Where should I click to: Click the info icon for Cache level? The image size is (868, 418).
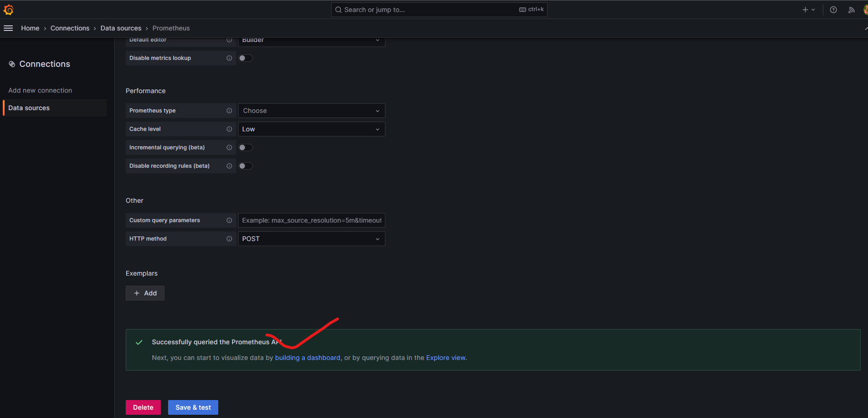(x=229, y=129)
